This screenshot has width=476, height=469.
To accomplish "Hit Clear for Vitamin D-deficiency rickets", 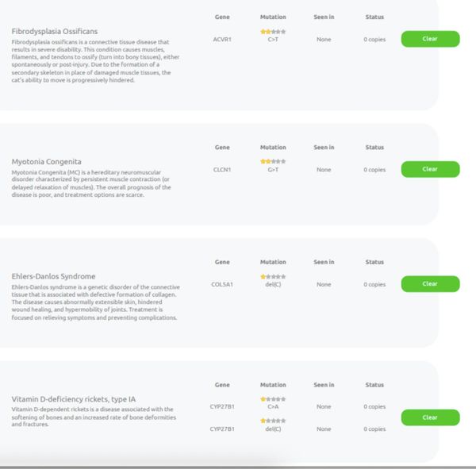I will 430,417.
